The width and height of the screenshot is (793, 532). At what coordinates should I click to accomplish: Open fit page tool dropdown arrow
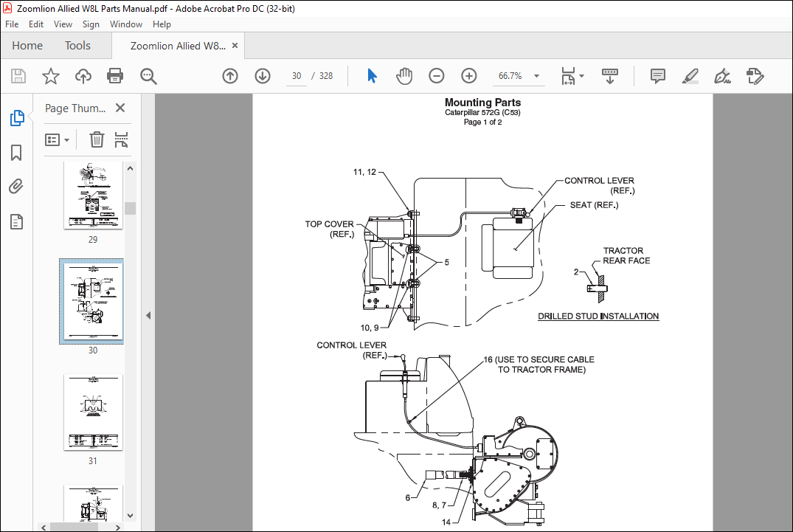581,76
